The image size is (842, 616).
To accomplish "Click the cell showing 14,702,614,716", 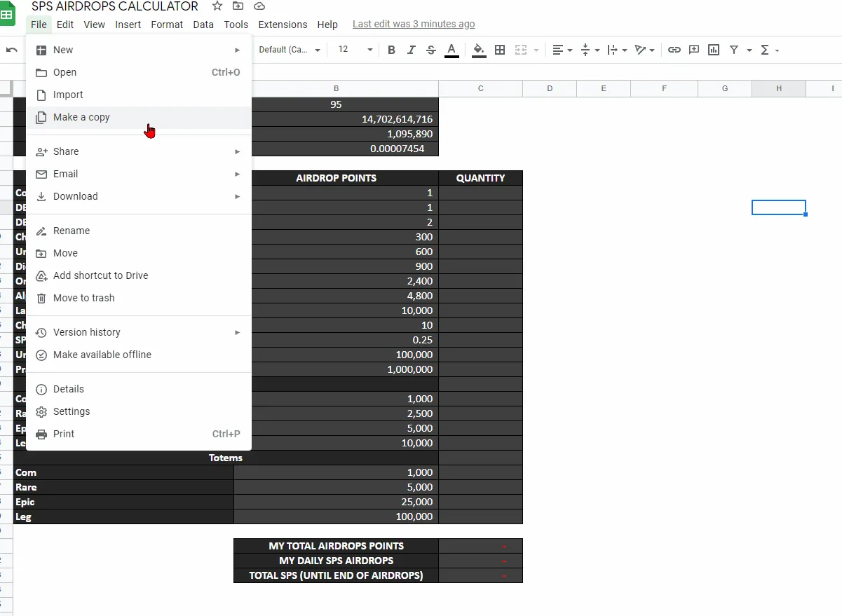I will coord(337,119).
